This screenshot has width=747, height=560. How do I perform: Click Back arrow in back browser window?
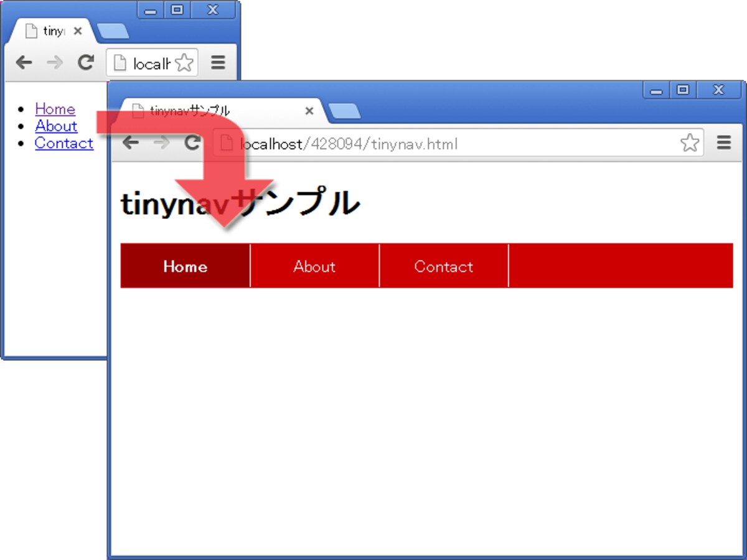[24, 62]
